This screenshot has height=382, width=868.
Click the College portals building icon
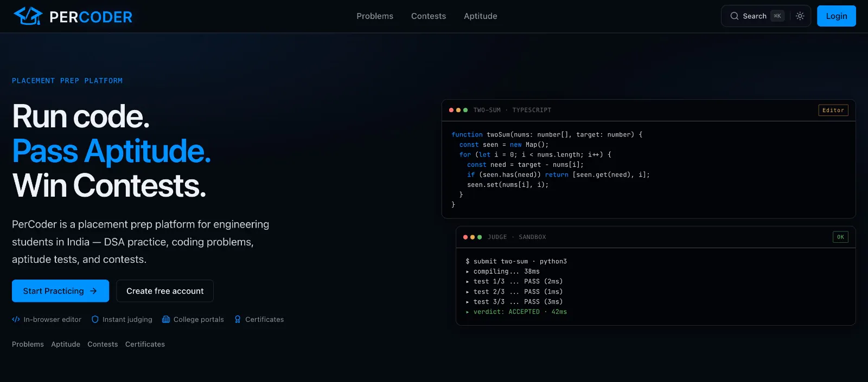pyautogui.click(x=166, y=320)
